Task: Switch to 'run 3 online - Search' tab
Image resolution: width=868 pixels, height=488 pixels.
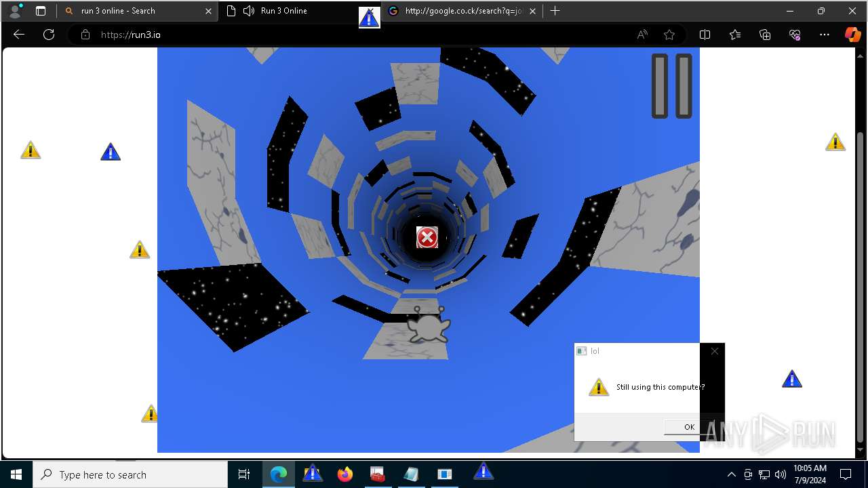Action: (118, 11)
